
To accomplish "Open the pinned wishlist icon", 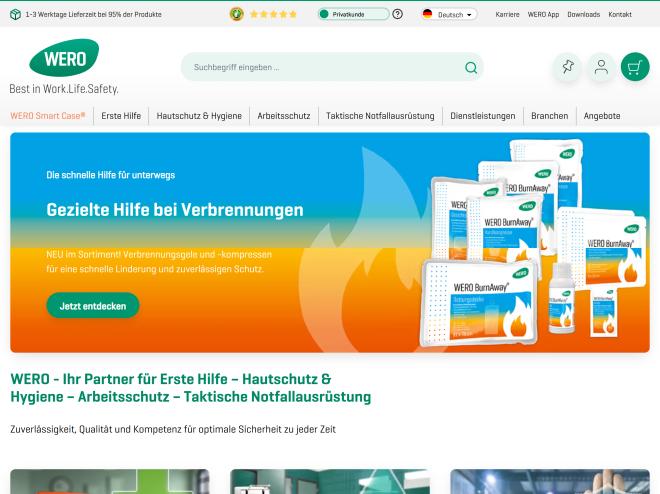I will point(567,67).
